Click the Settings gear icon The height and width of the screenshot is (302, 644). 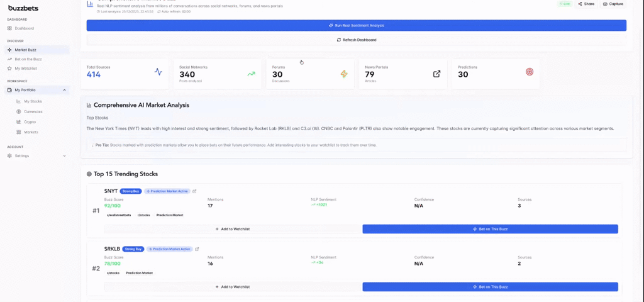click(x=9, y=156)
